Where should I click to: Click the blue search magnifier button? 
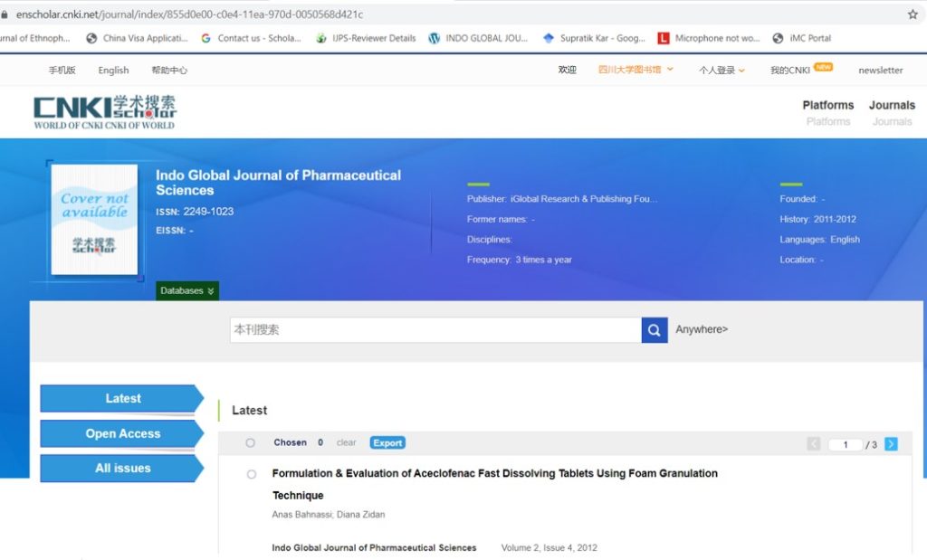(x=655, y=329)
